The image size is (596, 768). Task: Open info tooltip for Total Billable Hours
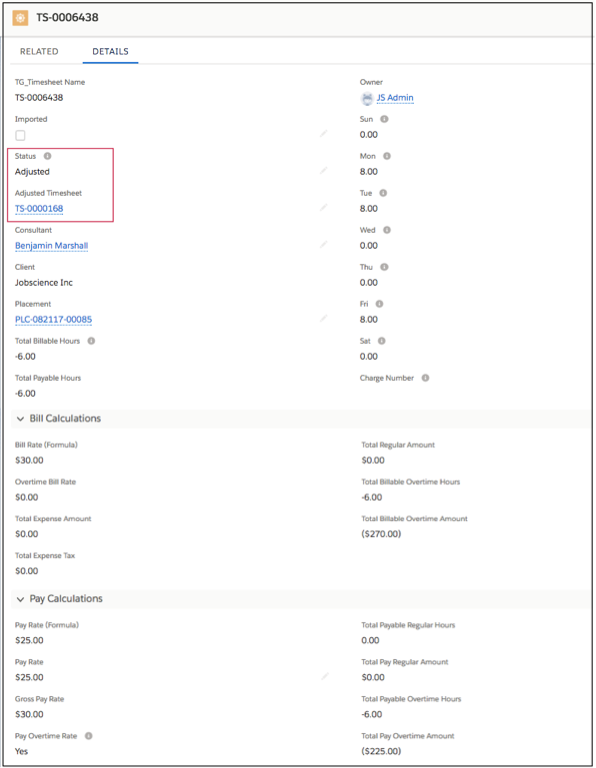[x=91, y=341]
